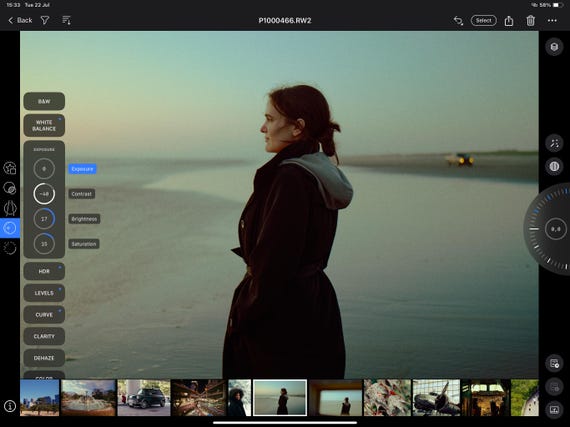The image size is (570, 427).
Task: Open the sort options icon
Action: [x=66, y=20]
